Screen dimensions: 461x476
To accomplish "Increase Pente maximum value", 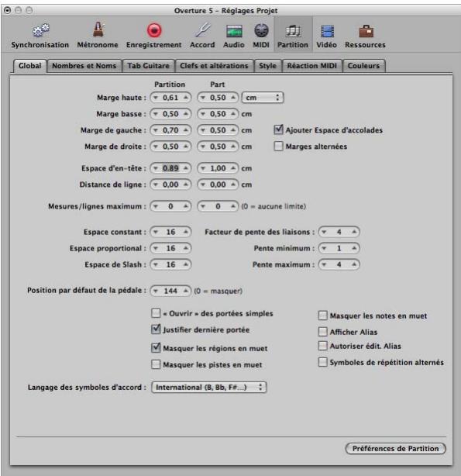I will [354, 264].
